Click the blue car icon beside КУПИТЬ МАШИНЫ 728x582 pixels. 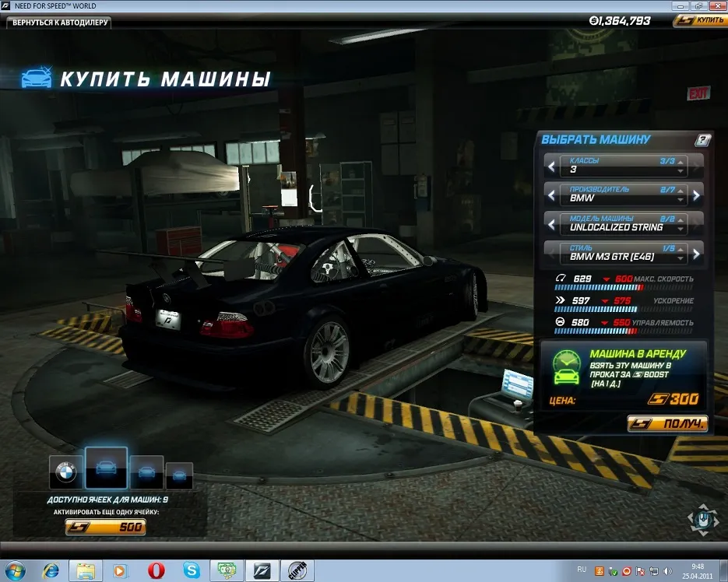(37, 77)
